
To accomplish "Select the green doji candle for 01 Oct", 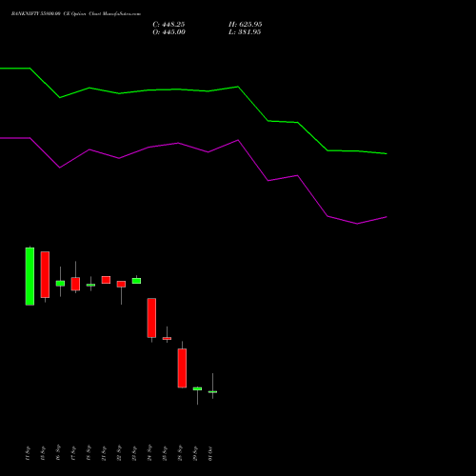I will (x=212, y=392).
